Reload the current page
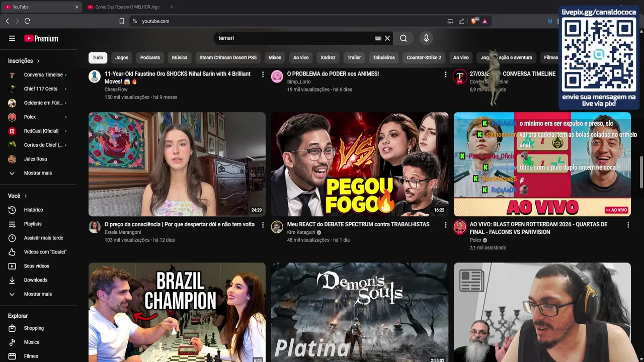The width and height of the screenshot is (644, 362). click(28, 21)
